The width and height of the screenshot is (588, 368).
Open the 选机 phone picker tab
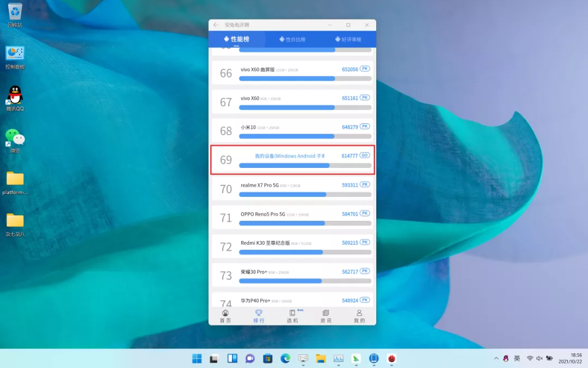(x=292, y=316)
